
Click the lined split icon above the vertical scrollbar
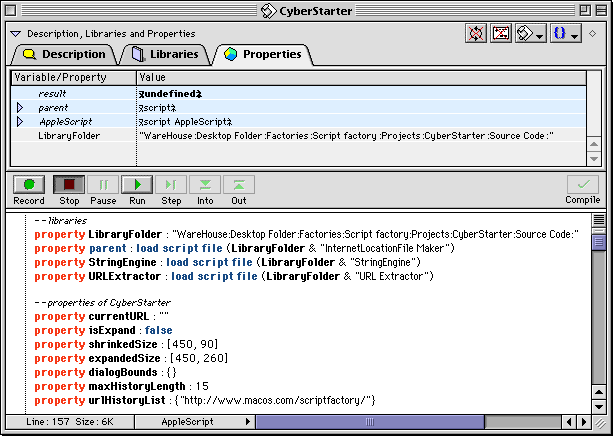click(x=599, y=220)
